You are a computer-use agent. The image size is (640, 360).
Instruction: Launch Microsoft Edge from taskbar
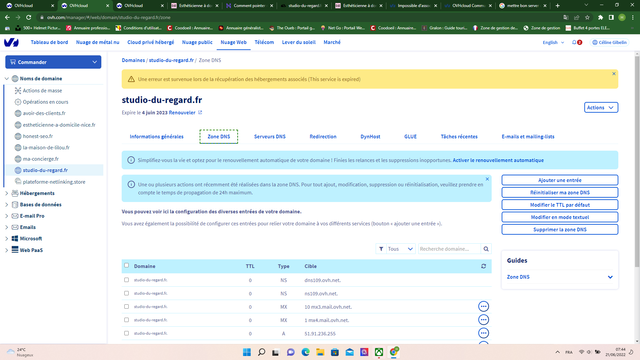tap(305, 352)
